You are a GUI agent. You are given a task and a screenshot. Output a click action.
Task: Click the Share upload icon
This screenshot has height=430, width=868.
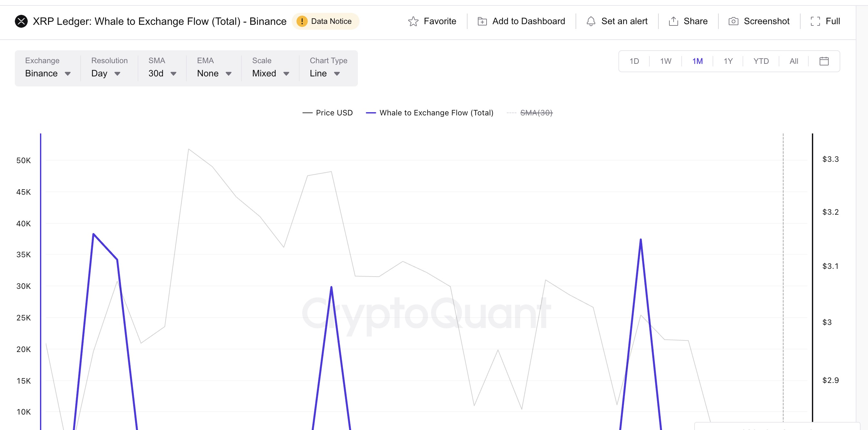tap(673, 21)
